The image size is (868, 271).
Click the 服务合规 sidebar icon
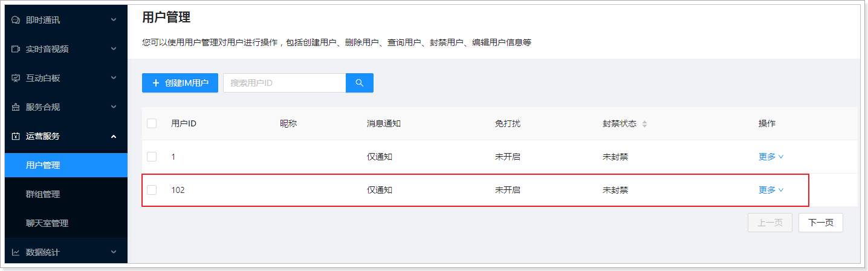(16, 107)
